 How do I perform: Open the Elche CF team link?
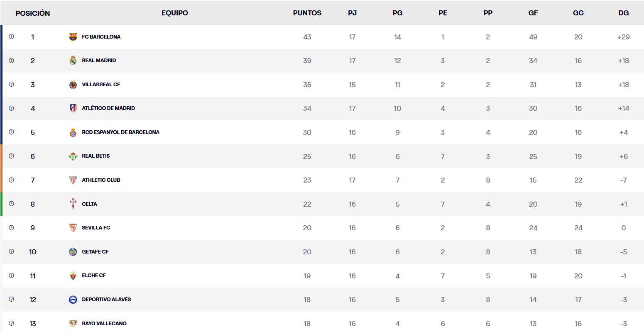pyautogui.click(x=94, y=275)
